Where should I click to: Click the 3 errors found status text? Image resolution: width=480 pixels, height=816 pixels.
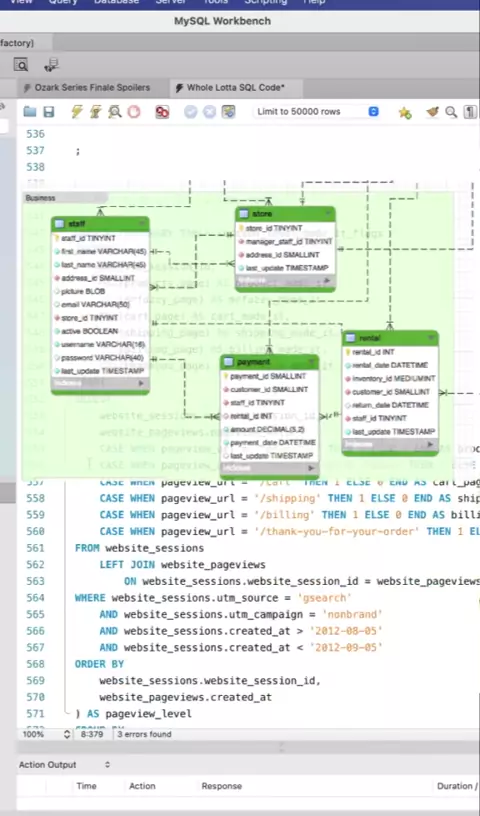[x=145, y=734]
